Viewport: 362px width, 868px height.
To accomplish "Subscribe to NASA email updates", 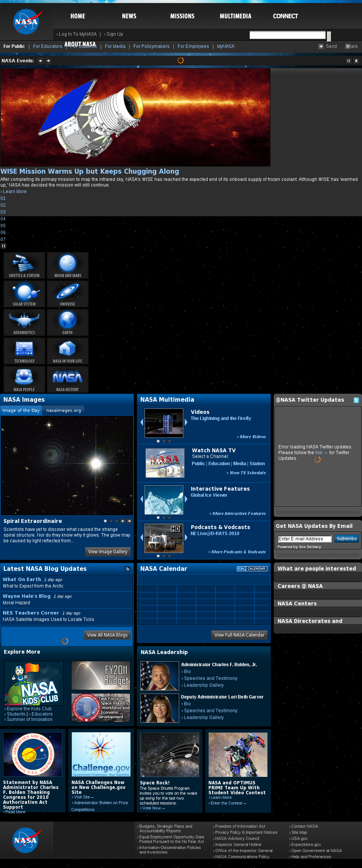I will pyautogui.click(x=347, y=539).
